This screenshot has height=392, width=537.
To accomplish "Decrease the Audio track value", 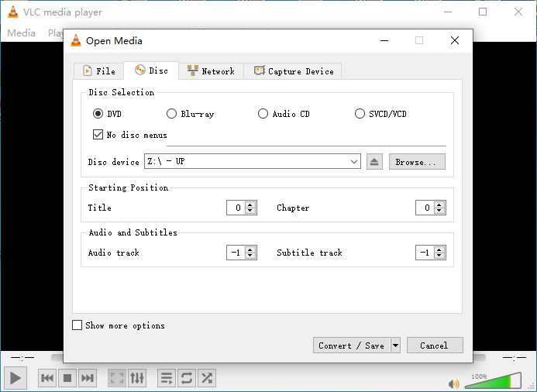I will pyautogui.click(x=250, y=256).
